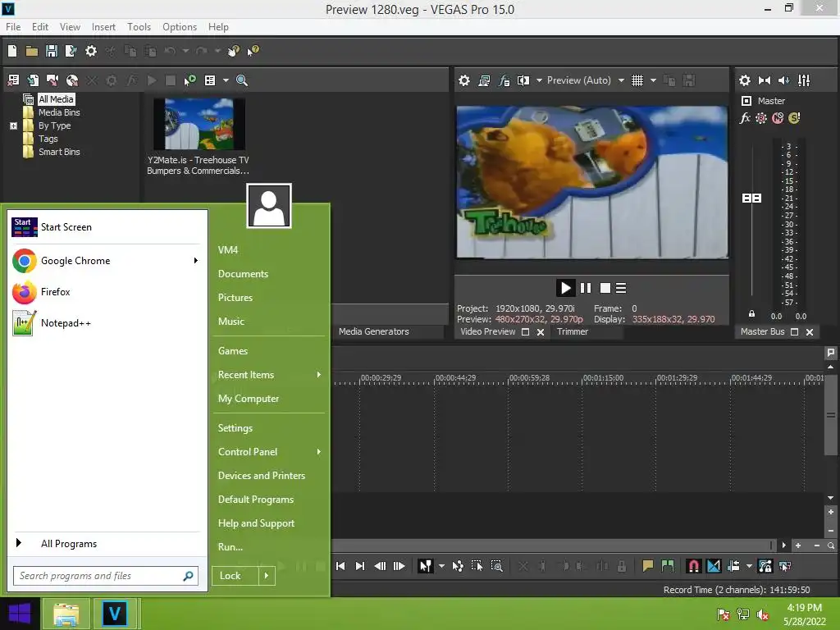Toggle Enable Snapping magnet icon
840x630 pixels.
click(x=693, y=566)
